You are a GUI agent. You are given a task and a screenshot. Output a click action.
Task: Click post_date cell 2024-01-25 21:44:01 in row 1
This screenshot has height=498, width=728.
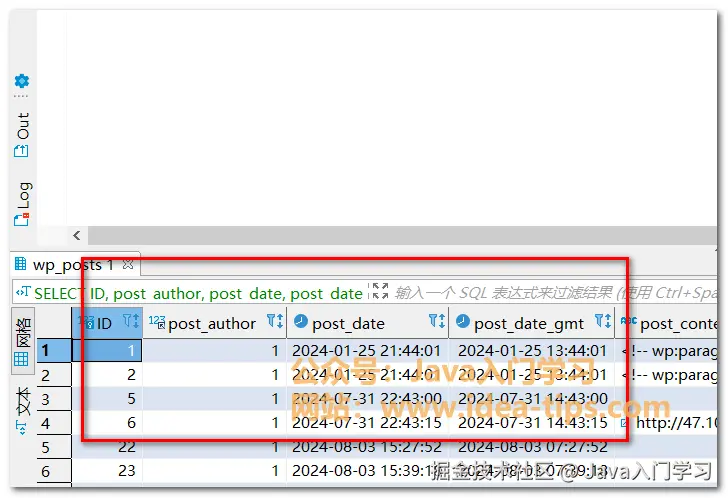coord(367,351)
